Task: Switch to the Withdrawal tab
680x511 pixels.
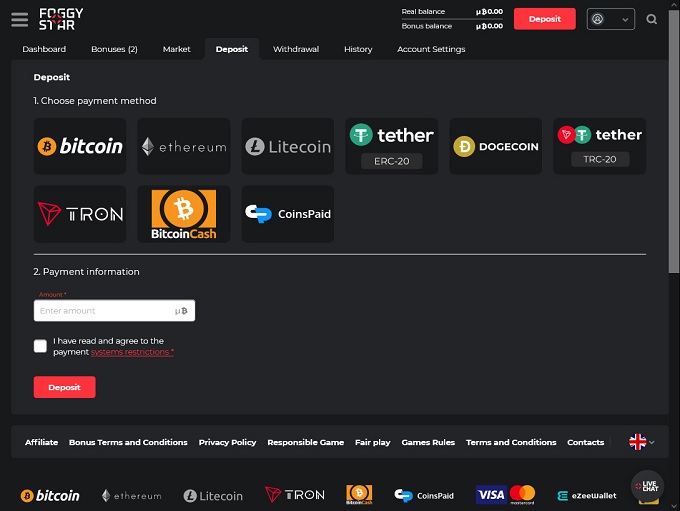Action: [295, 49]
